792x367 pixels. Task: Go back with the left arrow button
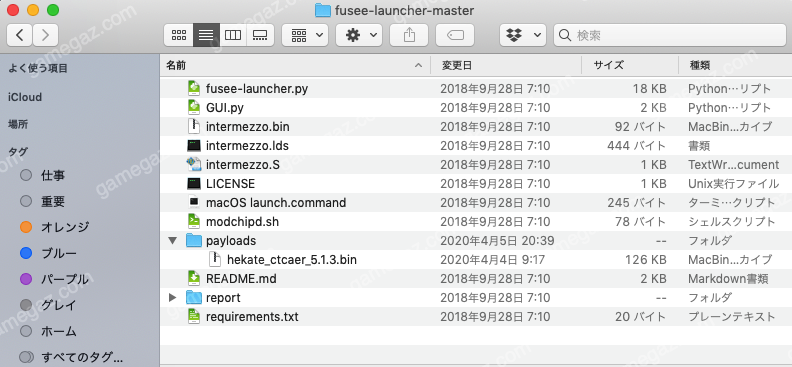(20, 35)
